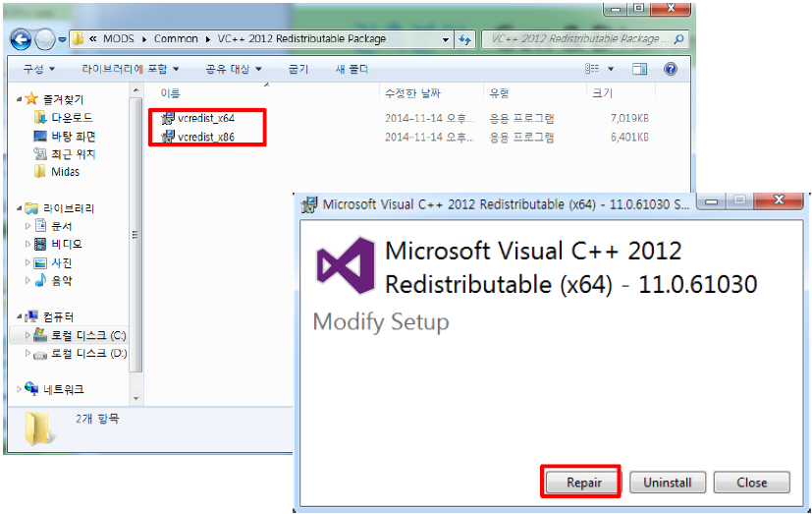Collapse the 라이브러리 group

click(x=19, y=208)
